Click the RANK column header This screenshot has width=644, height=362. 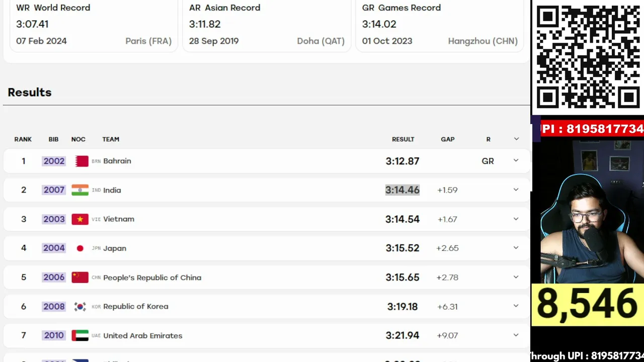[23, 139]
